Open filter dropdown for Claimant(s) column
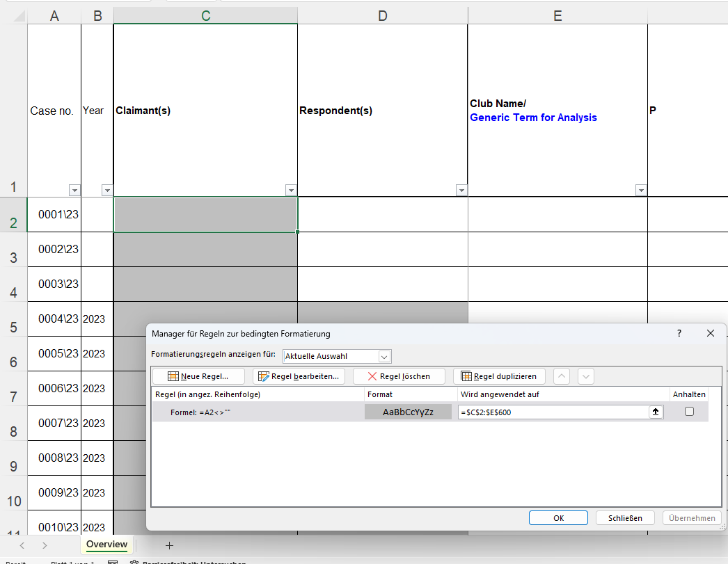Image resolution: width=728 pixels, height=564 pixels. click(290, 191)
